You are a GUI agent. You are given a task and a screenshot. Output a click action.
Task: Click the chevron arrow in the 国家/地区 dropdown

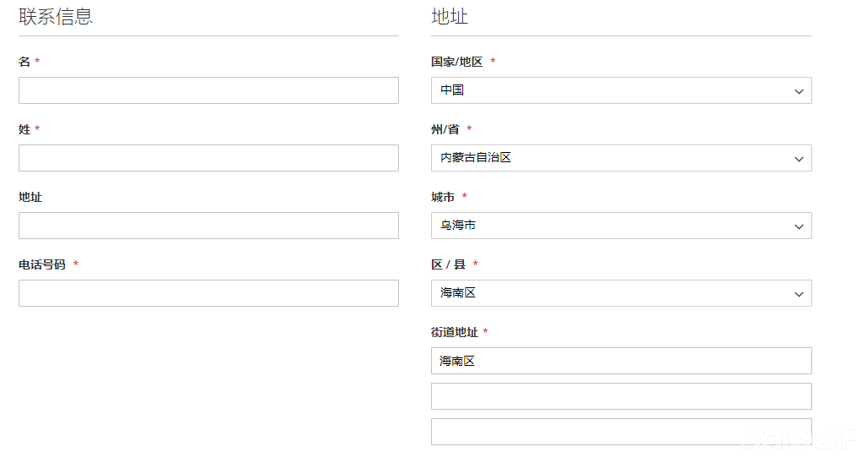coord(799,91)
